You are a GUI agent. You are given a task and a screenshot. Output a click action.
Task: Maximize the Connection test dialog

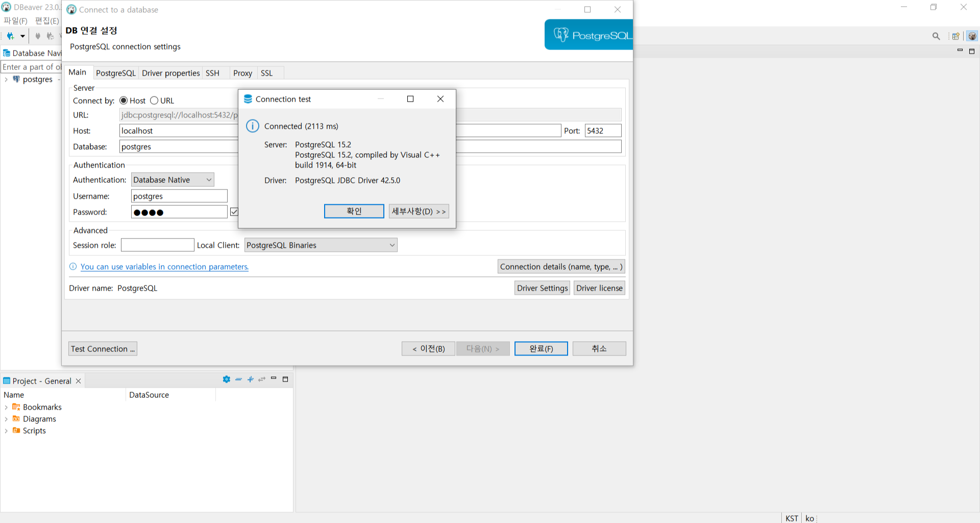point(410,99)
